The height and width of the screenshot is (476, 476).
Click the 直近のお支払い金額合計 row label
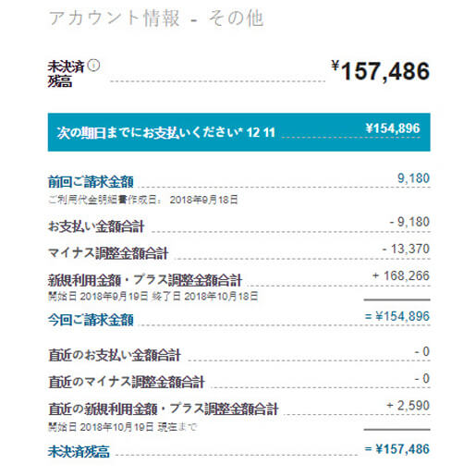tap(115, 355)
